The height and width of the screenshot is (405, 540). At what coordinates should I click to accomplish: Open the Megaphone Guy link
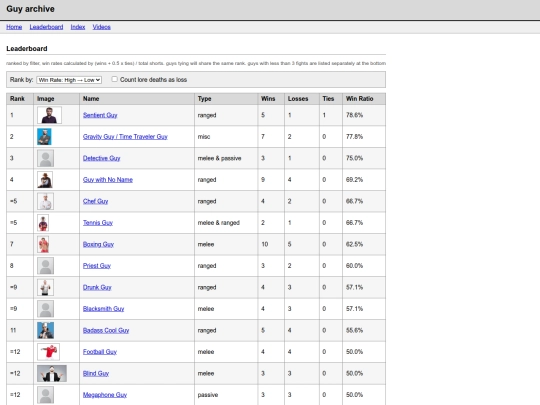click(105, 395)
